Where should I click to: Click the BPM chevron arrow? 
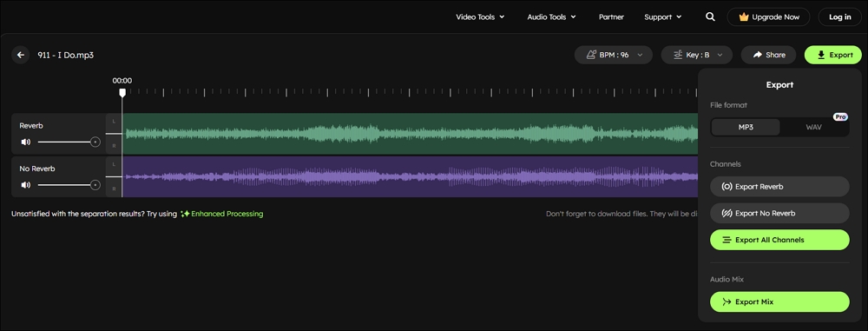tap(640, 55)
